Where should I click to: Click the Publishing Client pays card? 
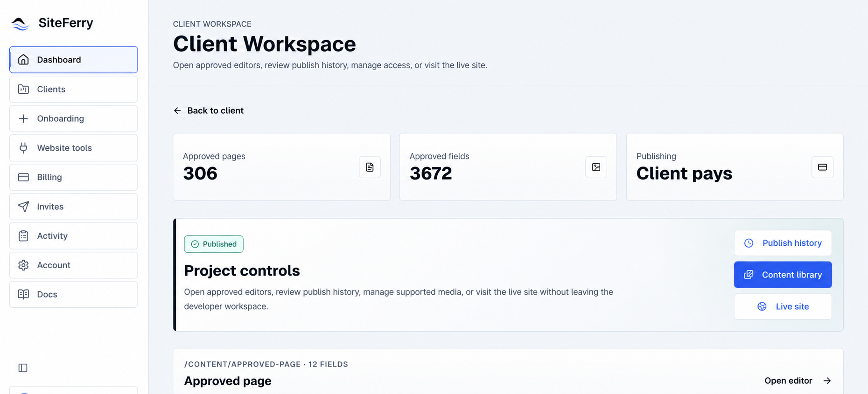point(735,167)
